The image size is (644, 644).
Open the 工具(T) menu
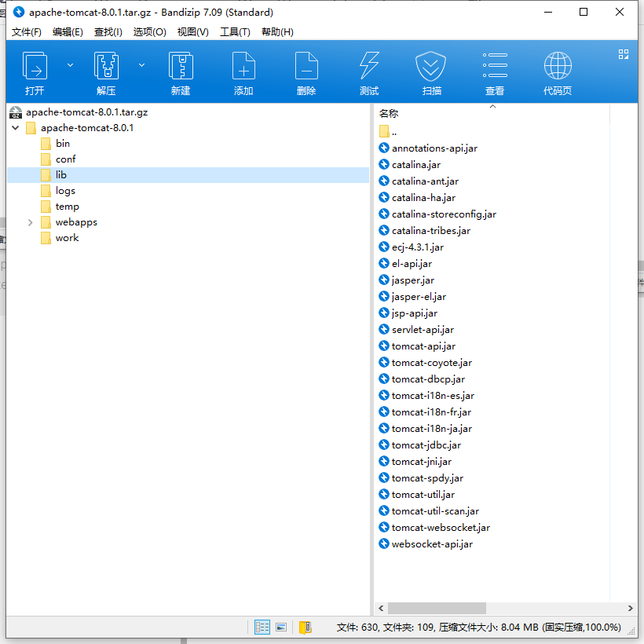tap(235, 32)
